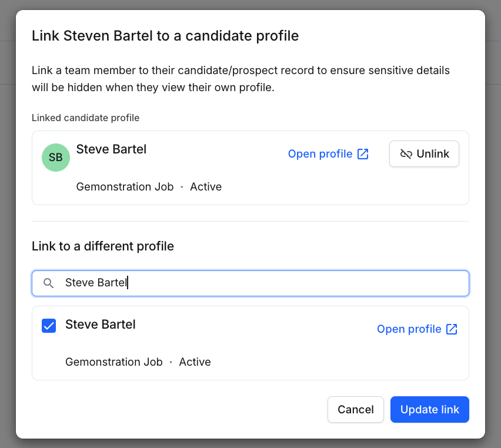Click the 'Link to a different profile' heading
This screenshot has height=448, width=501.
pos(103,246)
